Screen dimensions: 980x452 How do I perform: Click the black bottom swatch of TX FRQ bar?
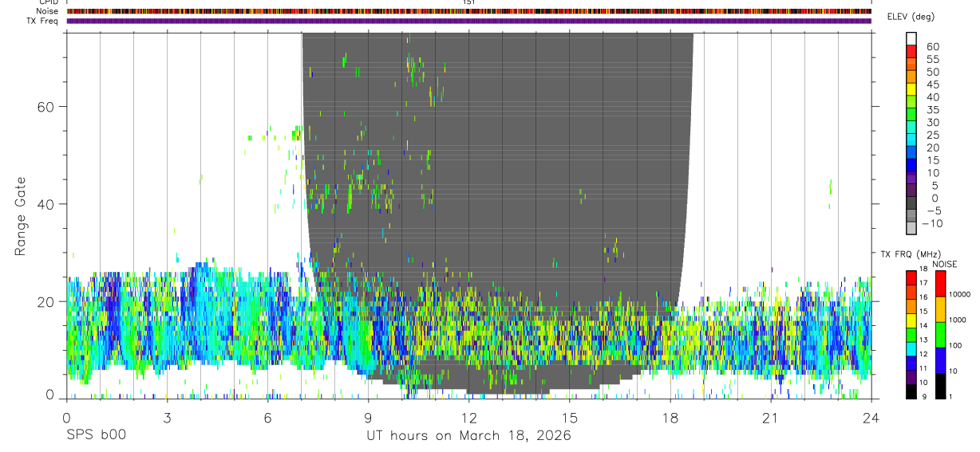(x=911, y=391)
